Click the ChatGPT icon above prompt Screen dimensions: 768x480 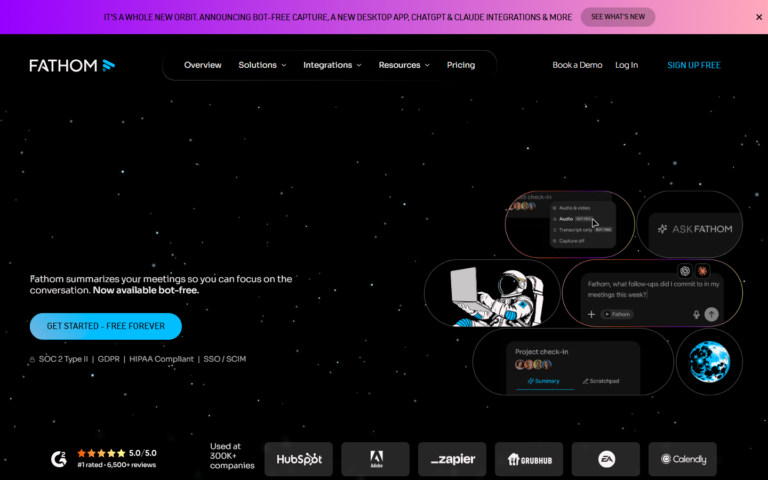click(x=685, y=271)
